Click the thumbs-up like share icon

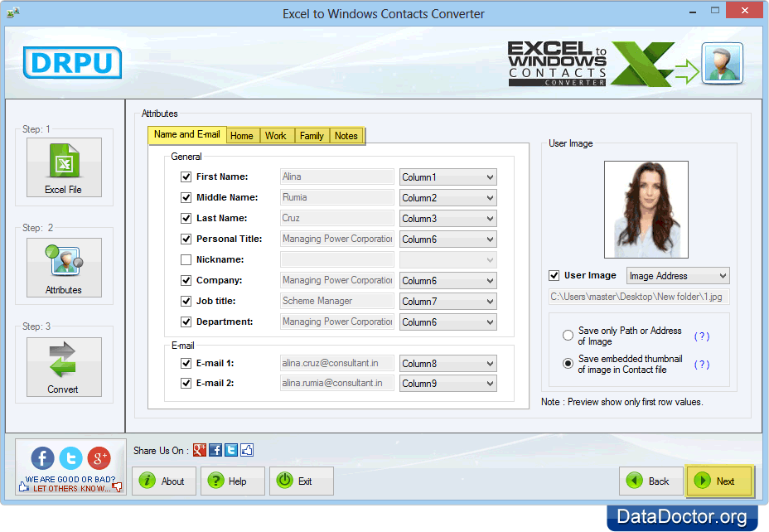point(247,450)
